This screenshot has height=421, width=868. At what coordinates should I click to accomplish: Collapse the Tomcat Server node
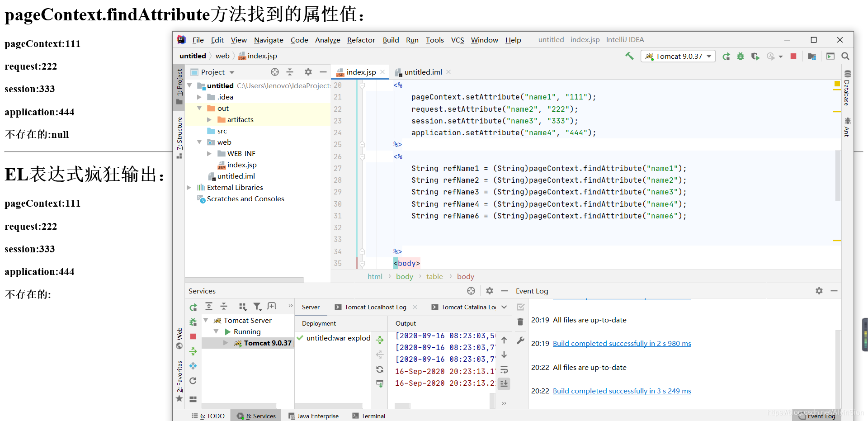click(x=206, y=320)
